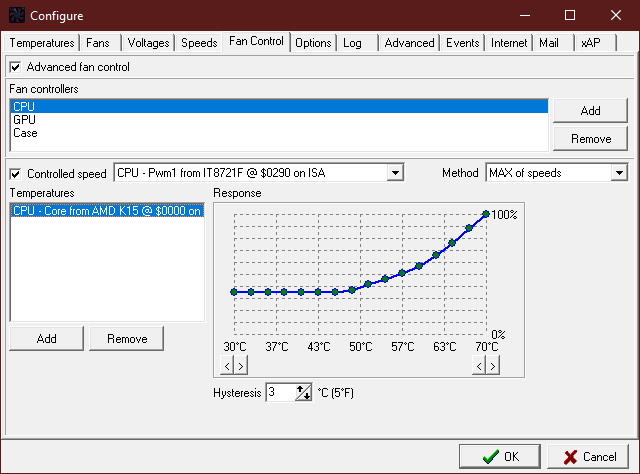Cancel the Configure dialog
The width and height of the screenshot is (640, 474).
(588, 456)
